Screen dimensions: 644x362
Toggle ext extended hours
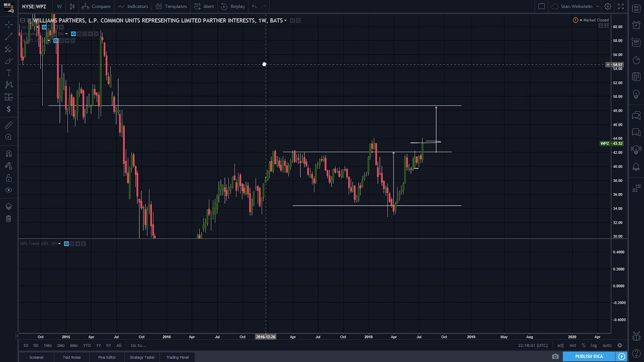coord(573,345)
